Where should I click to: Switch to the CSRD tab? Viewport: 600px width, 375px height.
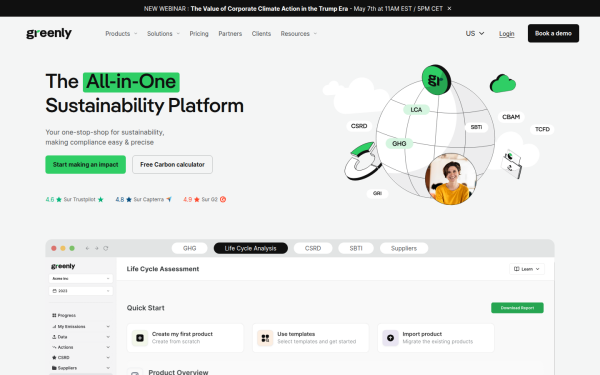click(313, 248)
